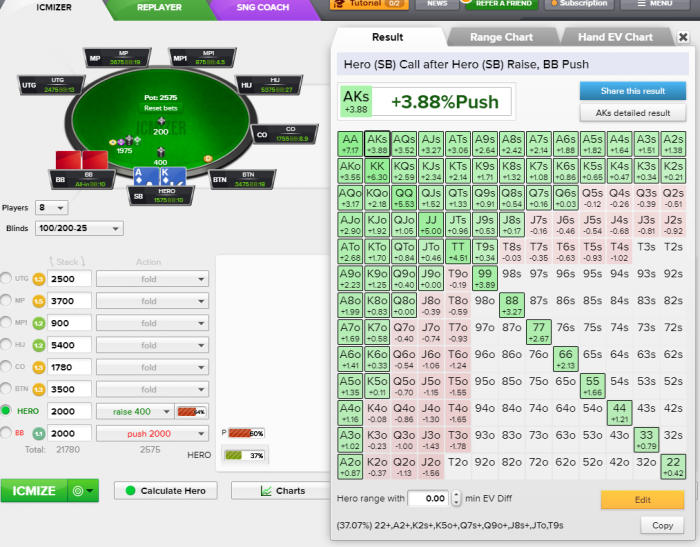Click the HERO 37% green range bar
Screen dimensions: 700x547
point(245,455)
